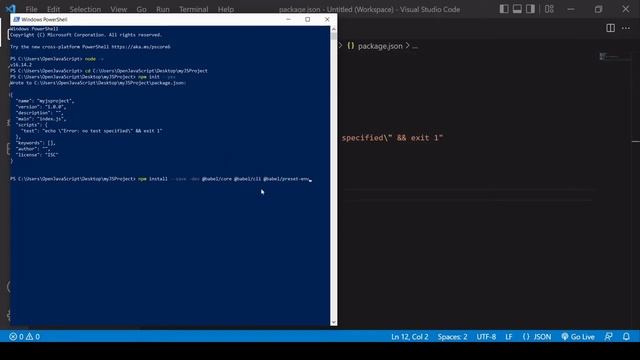
Task: Open the View menu
Action: (118, 9)
